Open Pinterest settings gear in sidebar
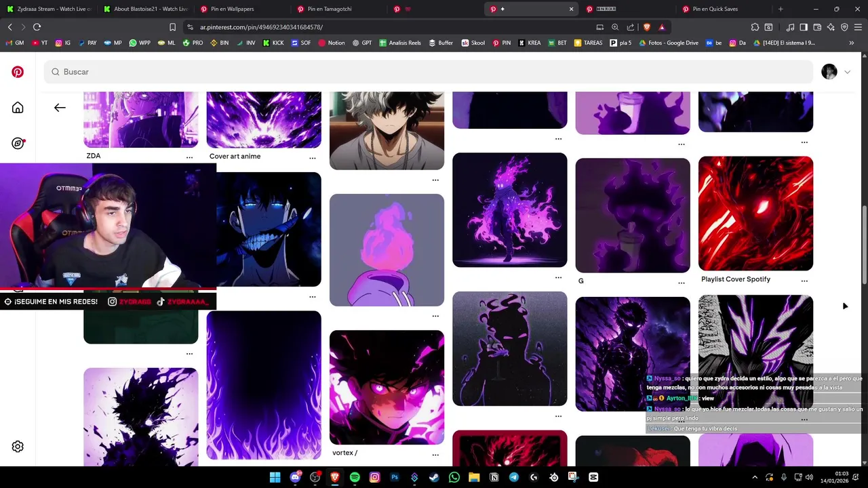The width and height of the screenshot is (868, 488). [x=18, y=447]
